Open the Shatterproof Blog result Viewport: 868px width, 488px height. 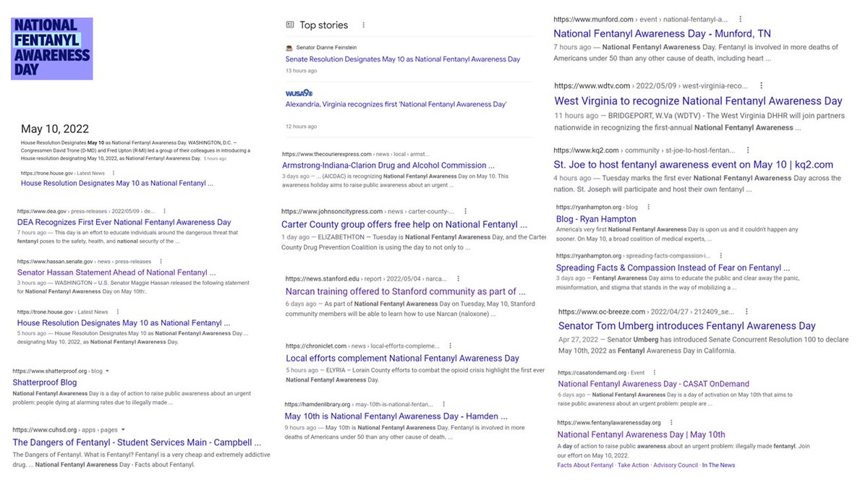pos(44,382)
